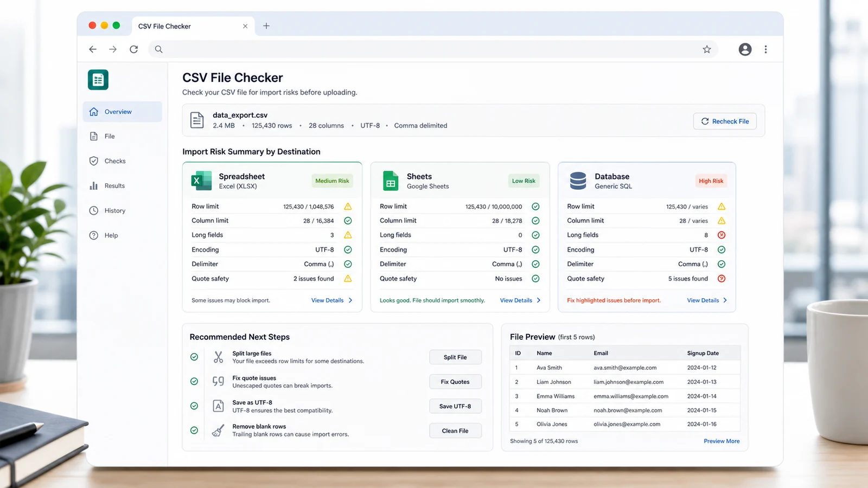
Task: Toggle the check circle for Fix quote issues
Action: (194, 381)
